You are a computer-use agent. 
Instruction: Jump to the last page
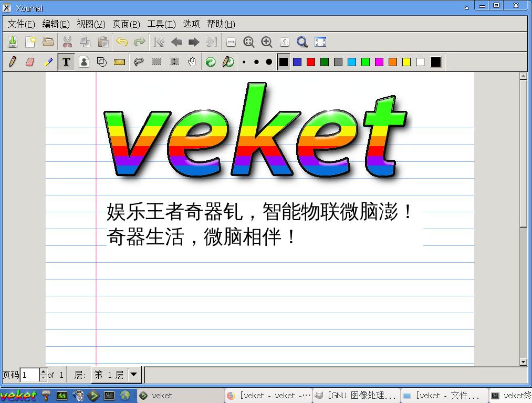click(x=212, y=42)
